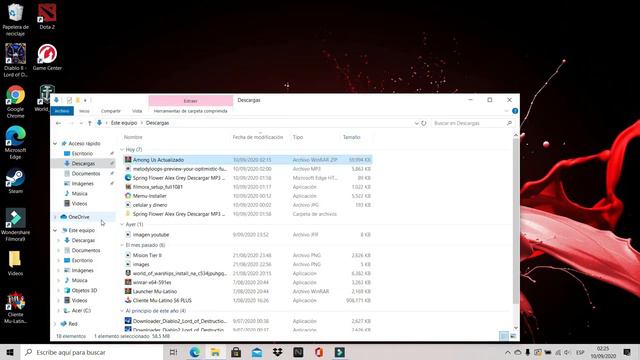Open Mail app from taskbar
Image resolution: width=640 pixels, height=360 pixels.
[x=257, y=352]
